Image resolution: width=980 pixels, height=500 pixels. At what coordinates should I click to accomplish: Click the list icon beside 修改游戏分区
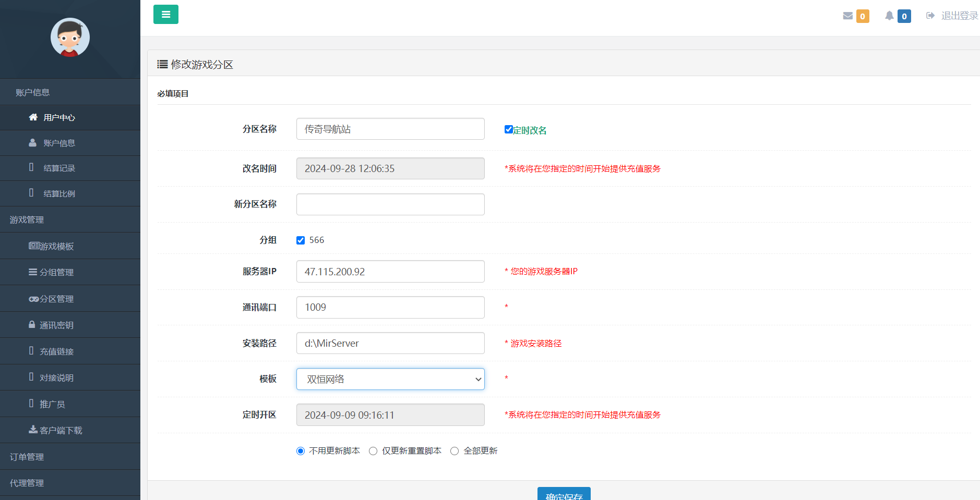(x=162, y=64)
